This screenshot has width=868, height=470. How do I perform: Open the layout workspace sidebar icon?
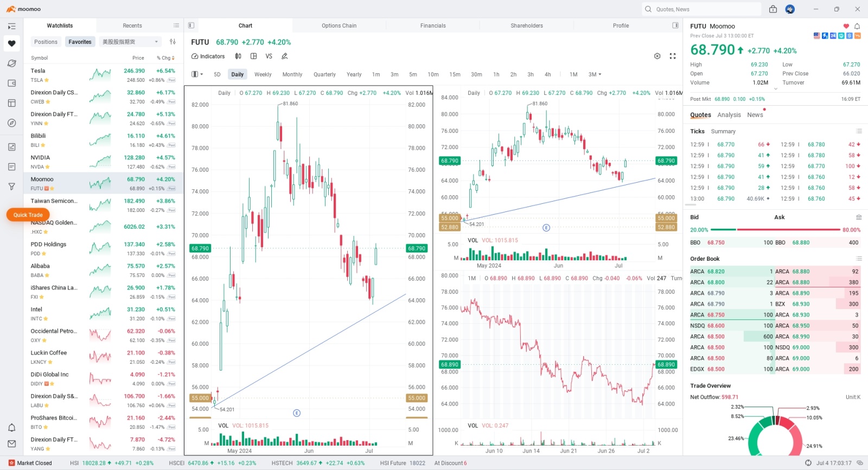click(x=11, y=103)
